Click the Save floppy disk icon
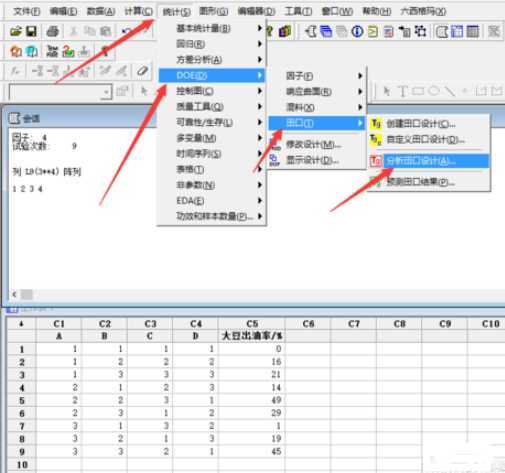Image resolution: width=505 pixels, height=473 pixels. [31, 32]
